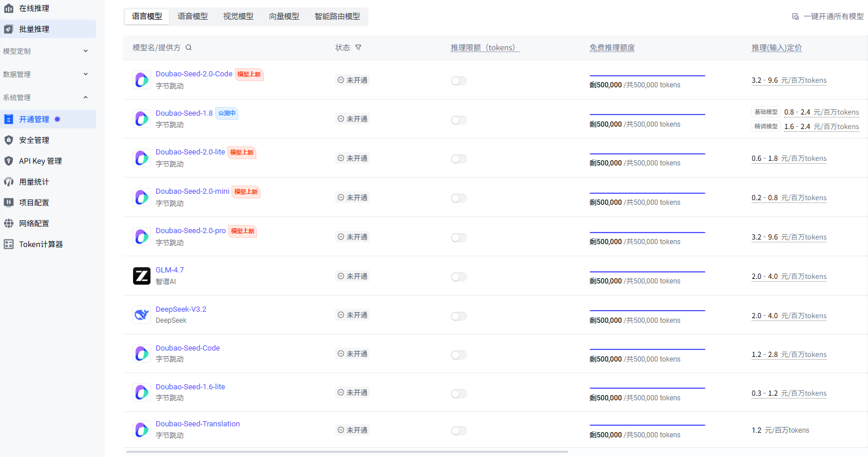Click the 未开通 status for DeepSeek-V3.2
Screen dimensions: 868x457
pos(352,315)
